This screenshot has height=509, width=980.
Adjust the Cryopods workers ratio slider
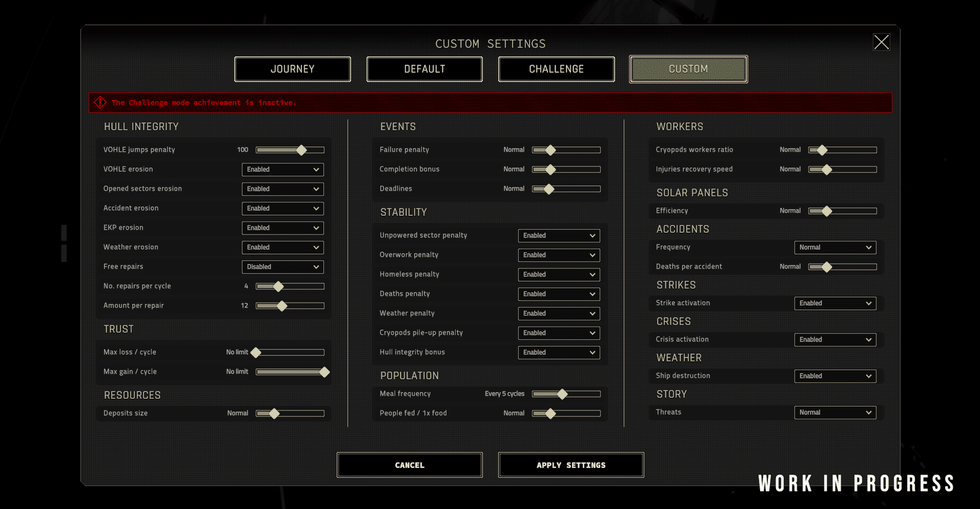pos(843,150)
